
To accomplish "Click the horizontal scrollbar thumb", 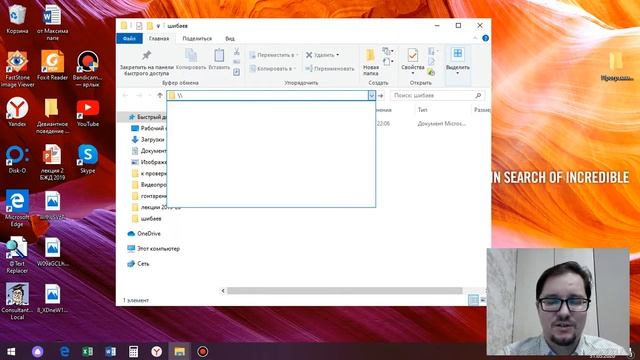I will 345,291.
